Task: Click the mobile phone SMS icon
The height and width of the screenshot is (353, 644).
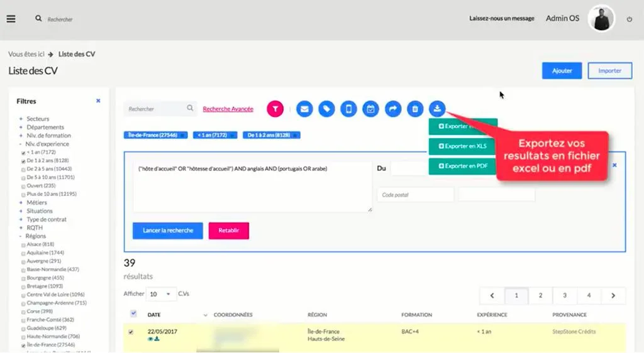Action: (x=348, y=109)
